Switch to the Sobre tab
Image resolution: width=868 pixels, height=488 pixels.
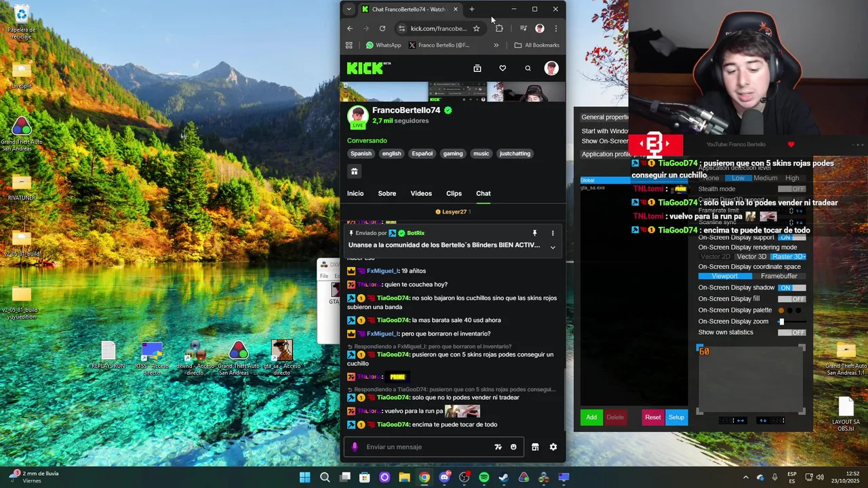point(387,193)
